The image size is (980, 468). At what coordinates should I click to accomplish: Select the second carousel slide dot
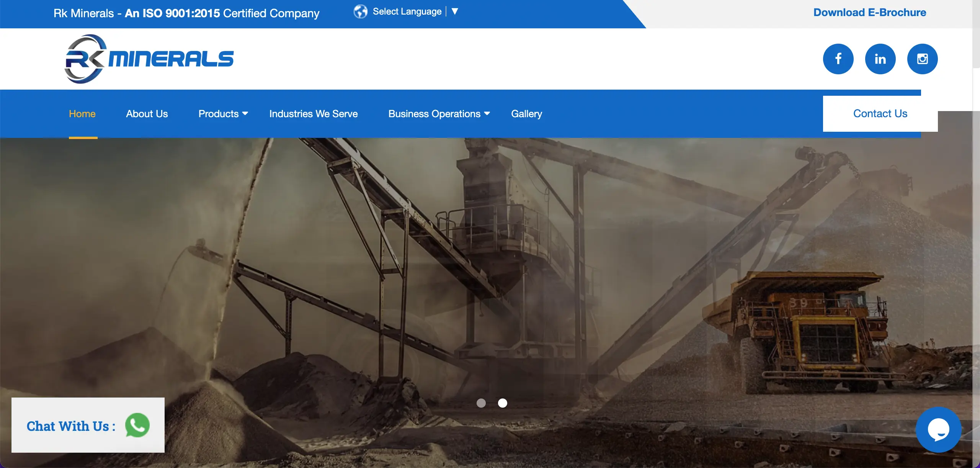tap(503, 403)
